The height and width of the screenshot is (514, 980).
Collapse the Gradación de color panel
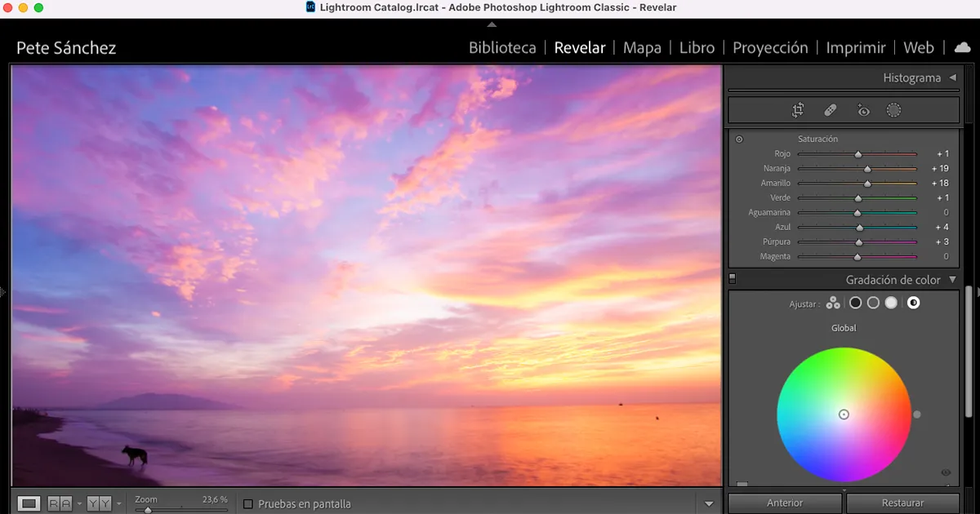tap(952, 280)
